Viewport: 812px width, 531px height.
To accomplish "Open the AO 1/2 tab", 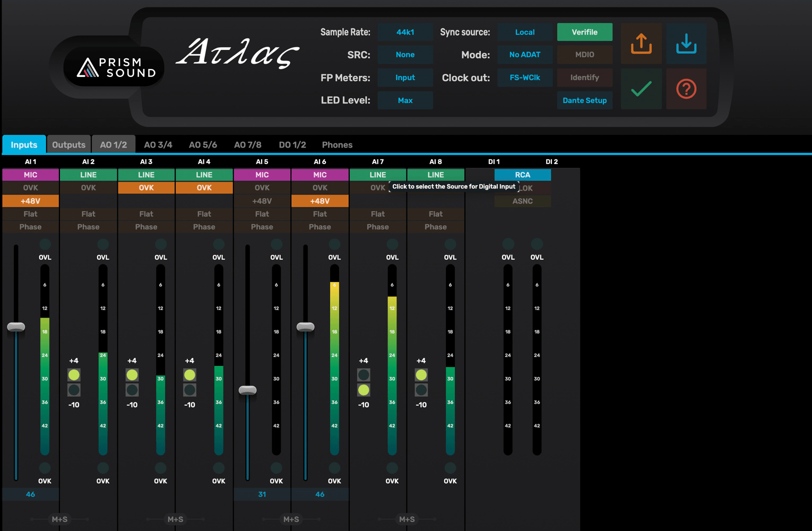I will (x=114, y=144).
